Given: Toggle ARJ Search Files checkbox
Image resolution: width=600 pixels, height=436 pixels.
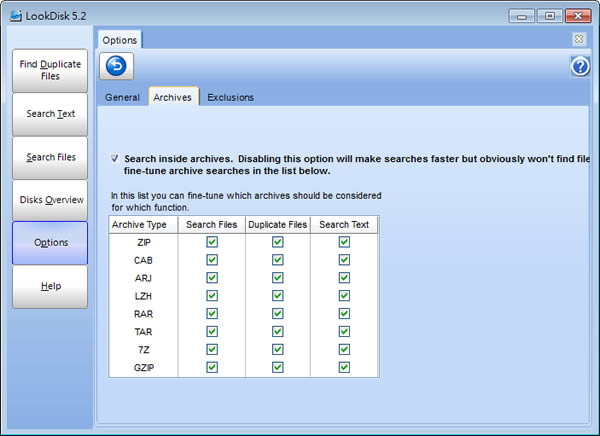Looking at the screenshot, I should coord(212,278).
